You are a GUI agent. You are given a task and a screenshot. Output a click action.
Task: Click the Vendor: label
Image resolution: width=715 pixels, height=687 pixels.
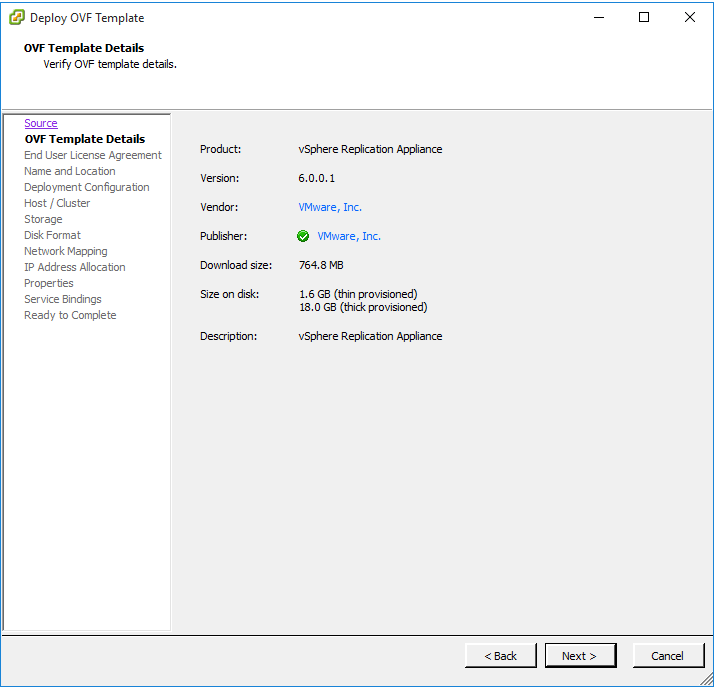(x=219, y=207)
